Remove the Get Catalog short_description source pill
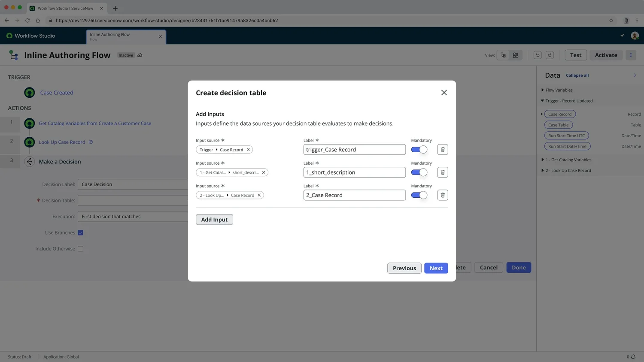Image resolution: width=644 pixels, height=362 pixels. (264, 172)
